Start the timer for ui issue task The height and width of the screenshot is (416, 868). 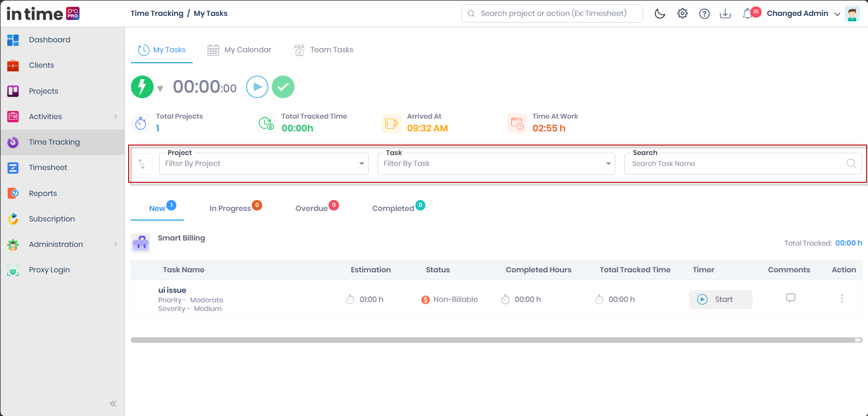point(720,300)
